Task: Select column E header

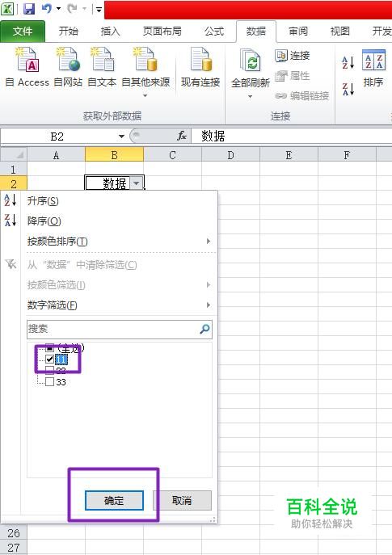Action: tap(289, 155)
